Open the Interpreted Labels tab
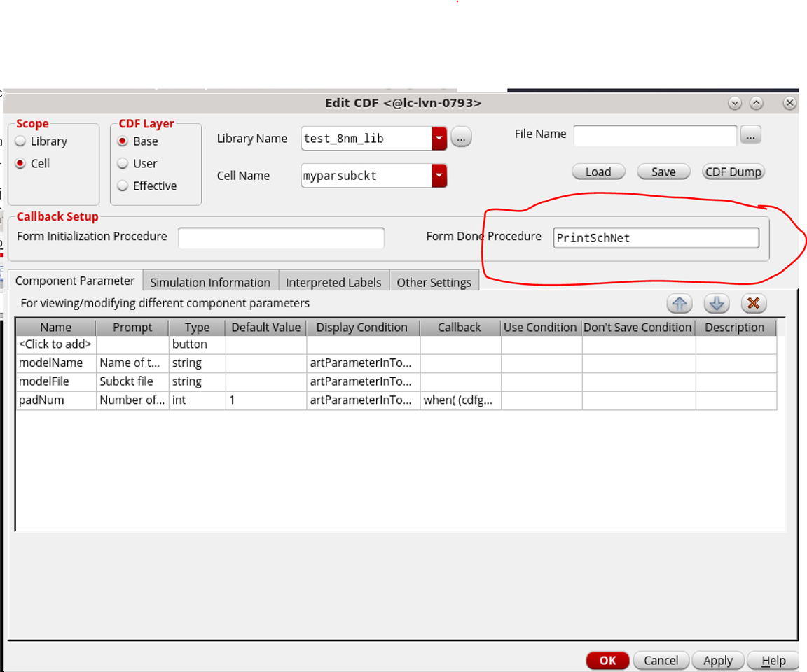The height and width of the screenshot is (672, 807). [333, 282]
